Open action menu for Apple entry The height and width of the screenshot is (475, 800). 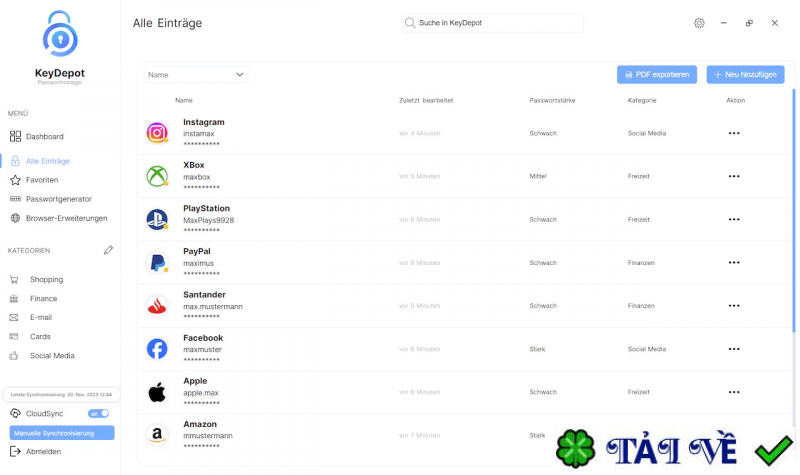(734, 392)
